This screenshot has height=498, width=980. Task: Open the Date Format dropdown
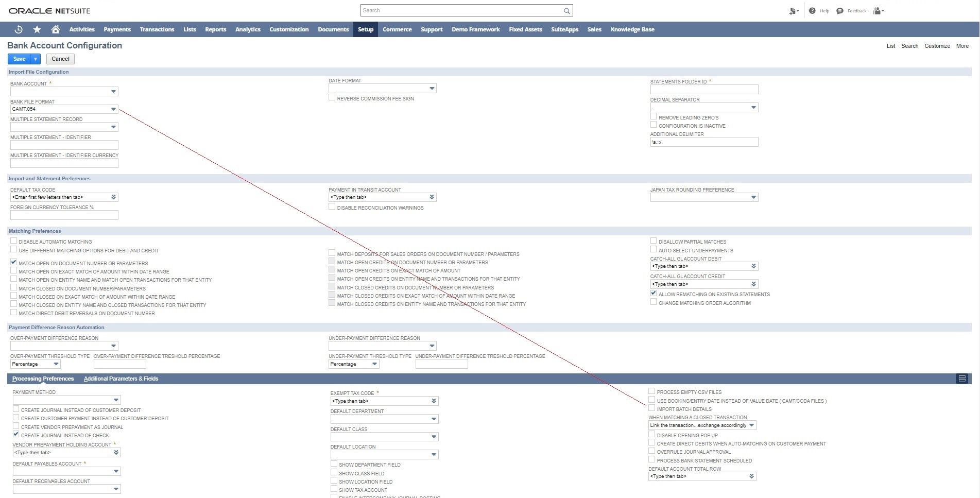432,89
